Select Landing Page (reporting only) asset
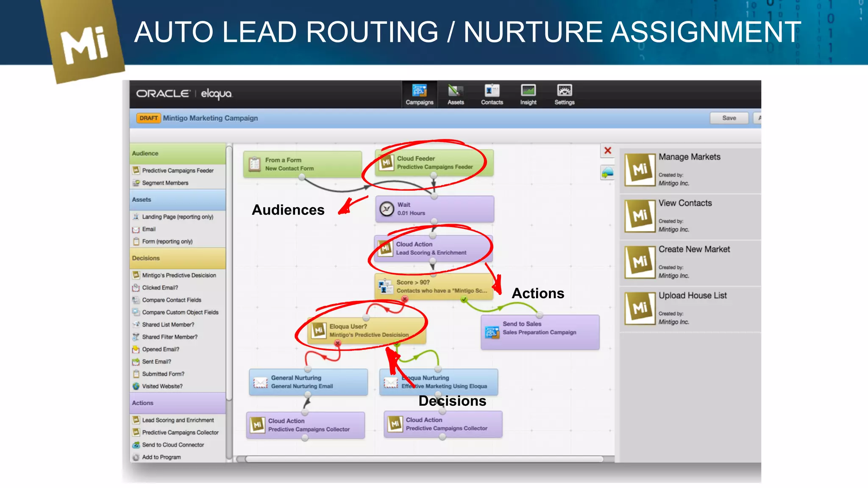 (x=178, y=216)
